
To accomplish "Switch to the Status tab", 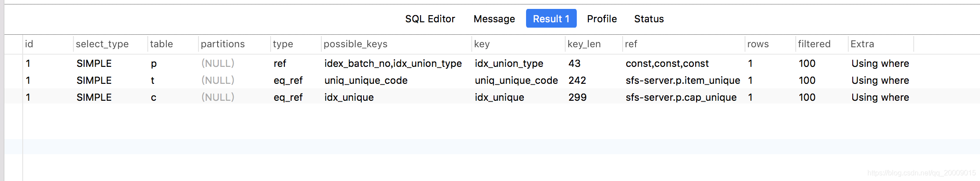I will click(x=649, y=19).
